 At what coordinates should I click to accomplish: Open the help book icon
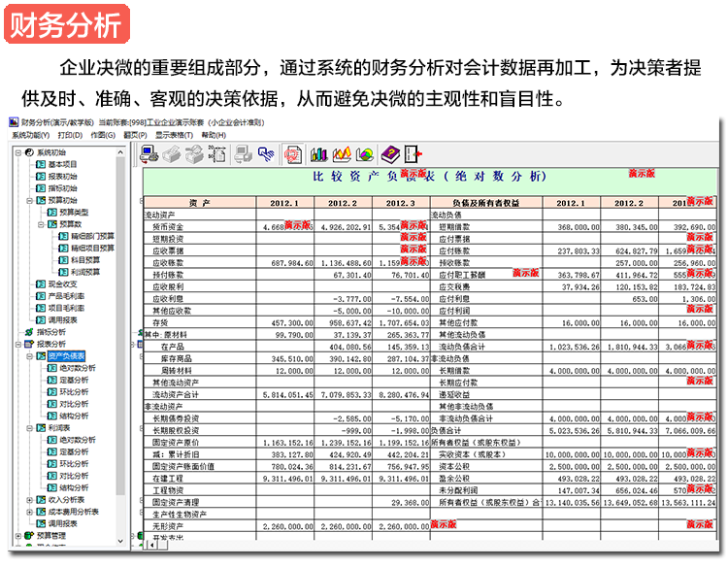point(390,153)
